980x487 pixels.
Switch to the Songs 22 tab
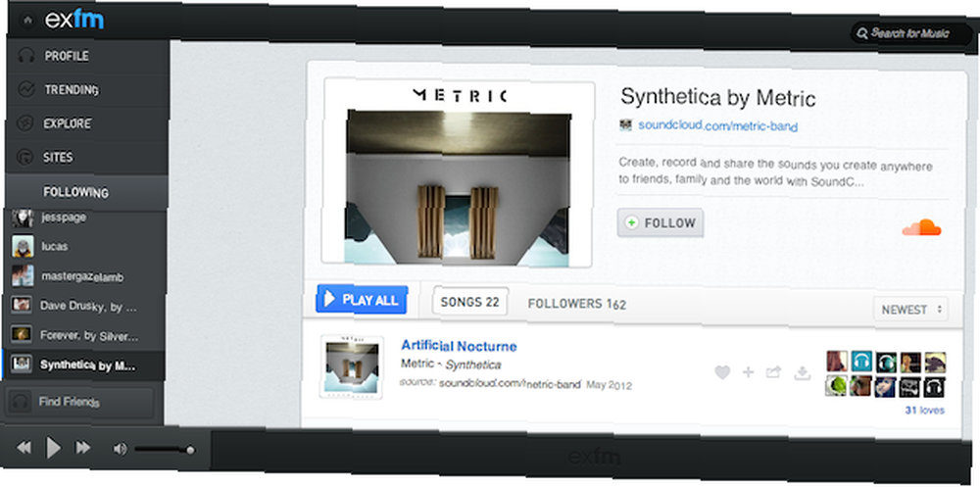pyautogui.click(x=470, y=302)
